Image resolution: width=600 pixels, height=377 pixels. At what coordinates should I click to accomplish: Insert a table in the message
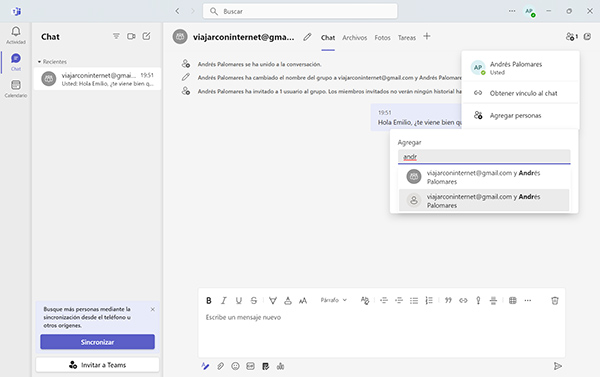pos(513,300)
